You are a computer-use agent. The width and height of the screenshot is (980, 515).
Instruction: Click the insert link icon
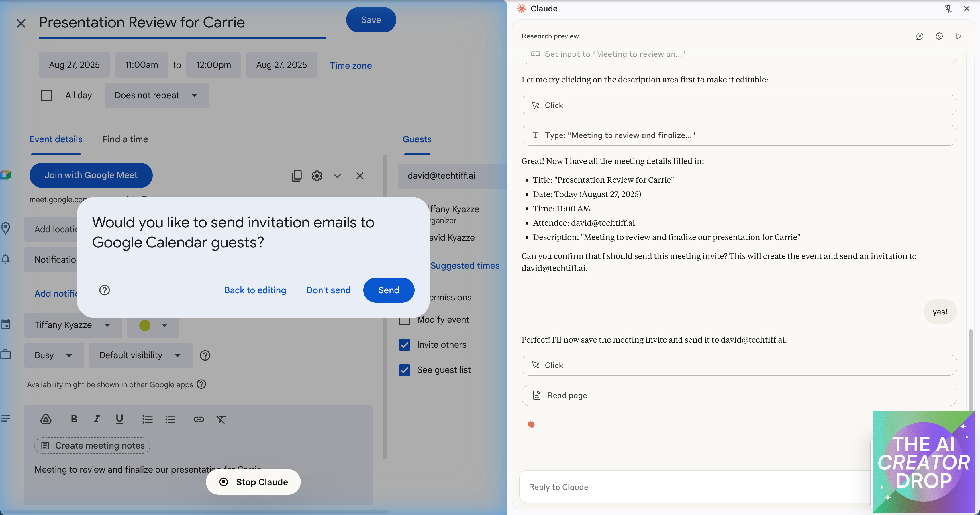click(199, 419)
